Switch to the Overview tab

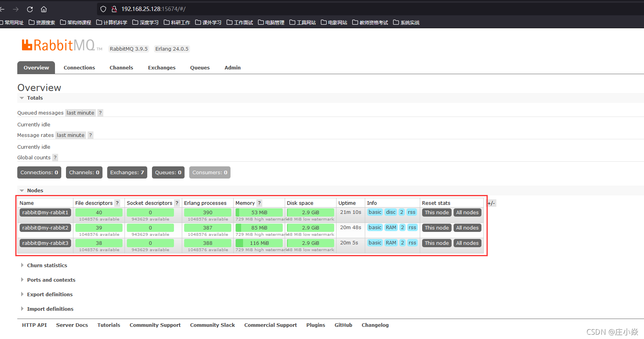click(x=36, y=68)
